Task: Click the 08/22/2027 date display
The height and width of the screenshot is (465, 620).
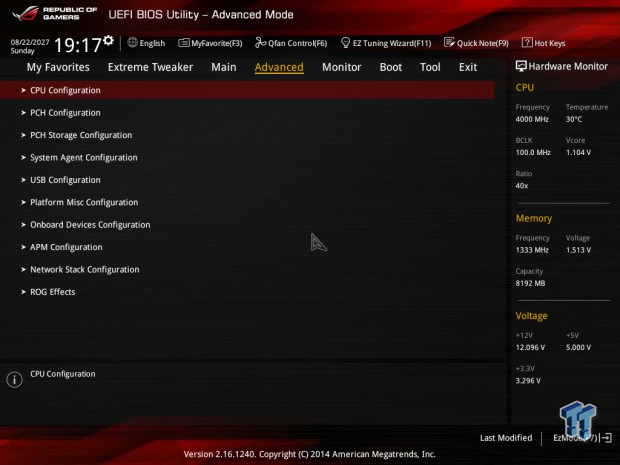Action: [30, 42]
